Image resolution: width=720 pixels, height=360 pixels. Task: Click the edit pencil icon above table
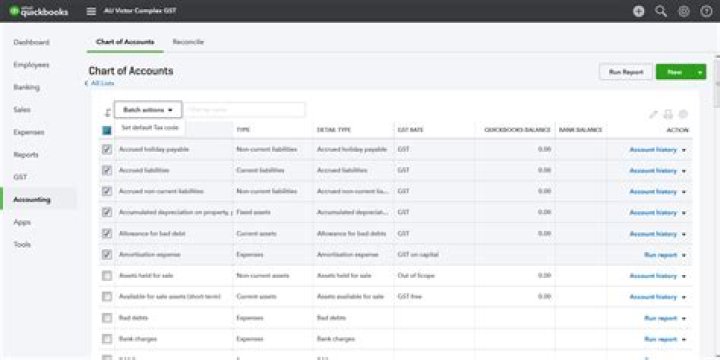pyautogui.click(x=653, y=114)
